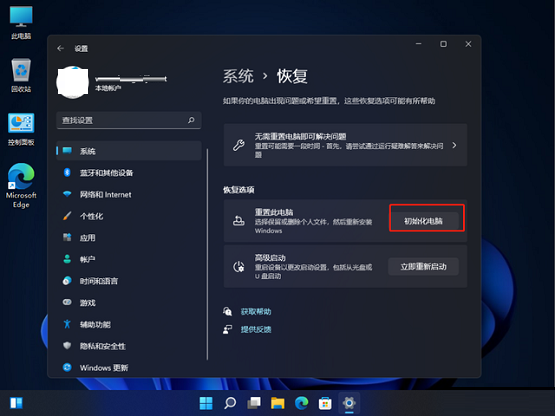Click the widgets icon on the taskbar
555x416 pixels.
(x=16, y=403)
